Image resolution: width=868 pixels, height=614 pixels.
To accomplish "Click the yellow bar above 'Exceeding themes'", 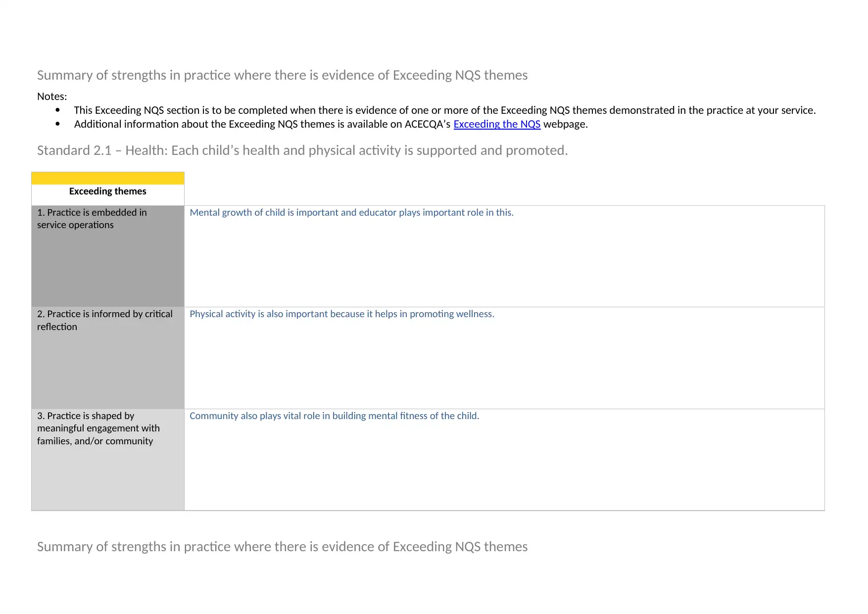I will (x=108, y=178).
